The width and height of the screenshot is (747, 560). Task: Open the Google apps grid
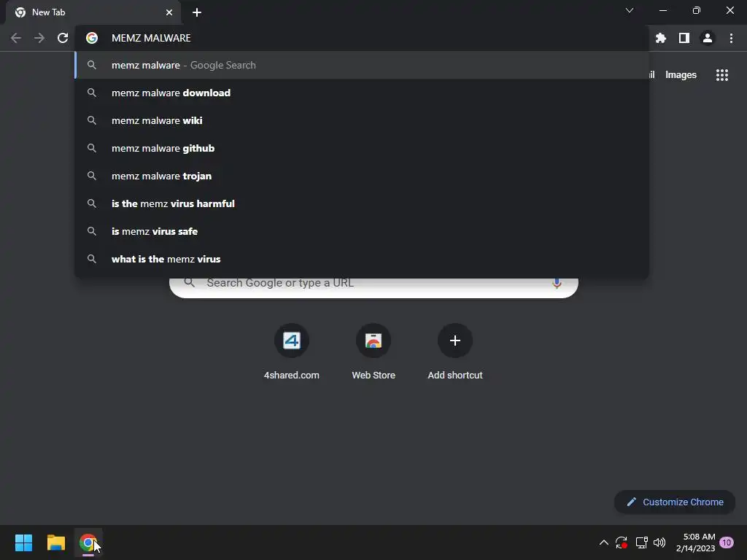click(722, 75)
